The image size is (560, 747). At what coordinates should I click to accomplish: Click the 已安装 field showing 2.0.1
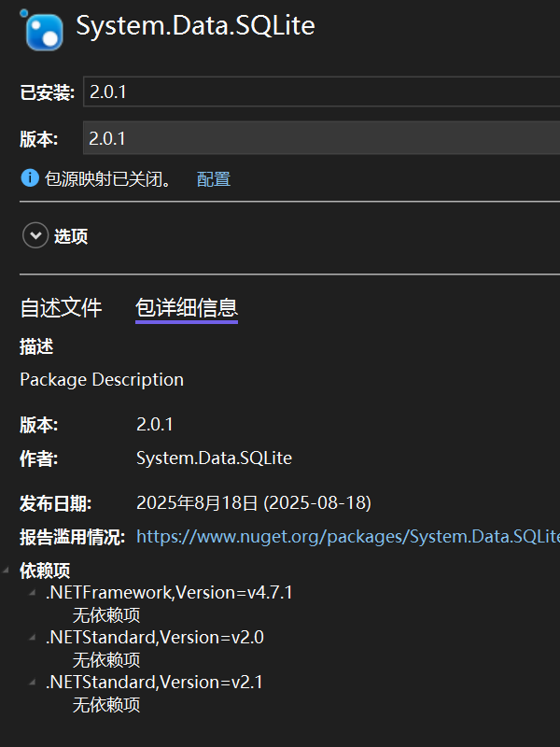click(321, 92)
